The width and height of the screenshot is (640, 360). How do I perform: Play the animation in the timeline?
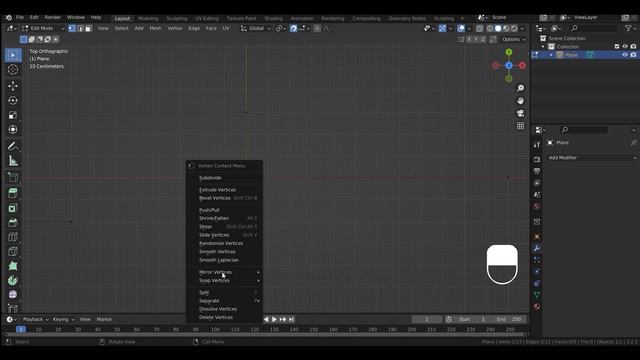pyautogui.click(x=274, y=319)
